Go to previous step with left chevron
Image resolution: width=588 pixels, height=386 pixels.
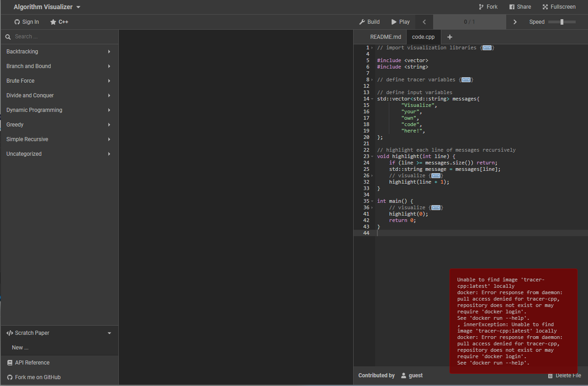click(x=424, y=22)
